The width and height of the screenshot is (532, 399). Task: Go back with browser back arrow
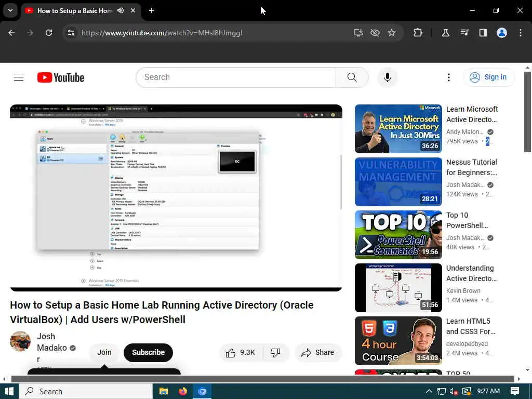(x=11, y=33)
